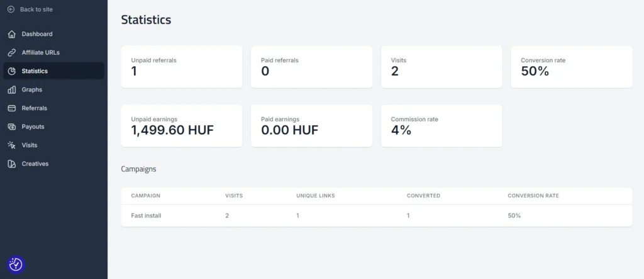Click the Dashboard home icon
This screenshot has width=644, height=279.
click(11, 34)
